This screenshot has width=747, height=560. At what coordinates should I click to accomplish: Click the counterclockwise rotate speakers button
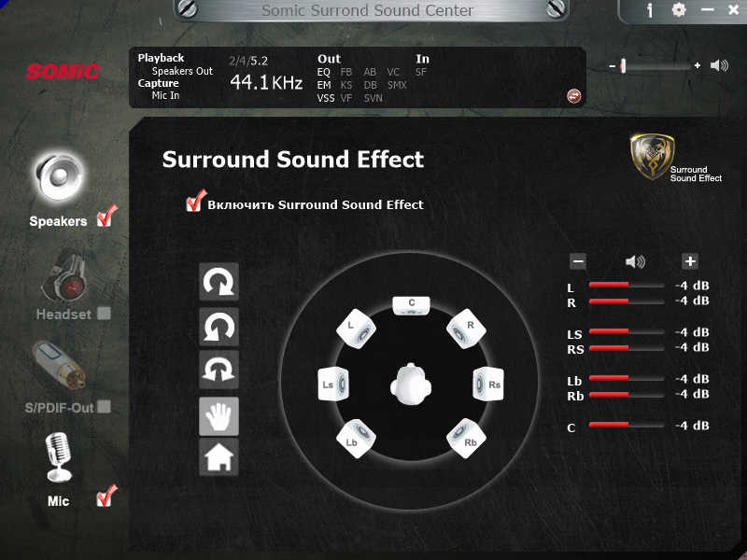218,327
